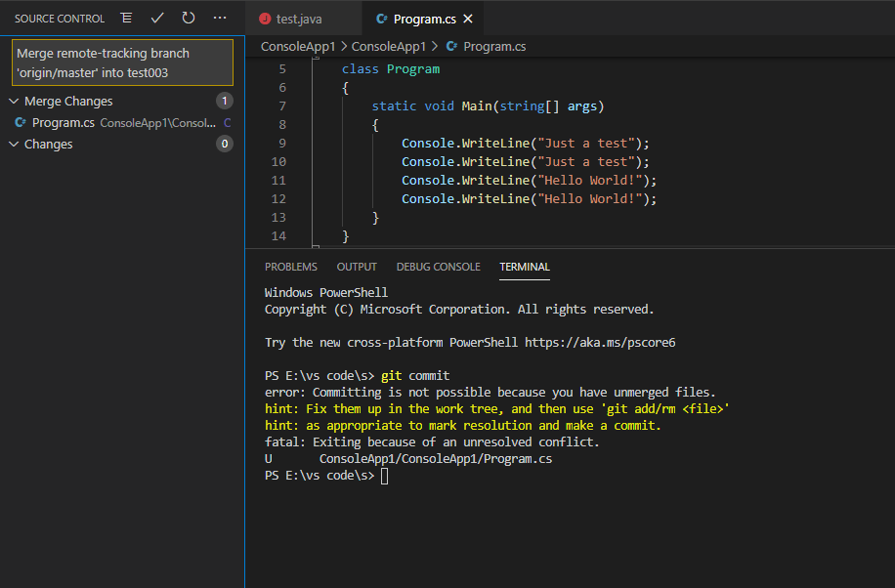Click the commit message input box

coord(122,63)
